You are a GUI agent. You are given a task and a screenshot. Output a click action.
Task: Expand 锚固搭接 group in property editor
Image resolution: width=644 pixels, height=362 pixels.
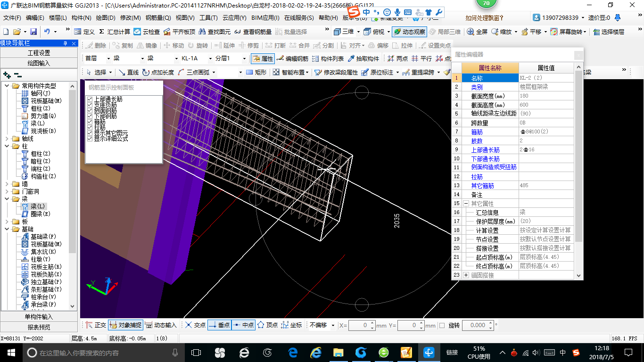coord(466,275)
